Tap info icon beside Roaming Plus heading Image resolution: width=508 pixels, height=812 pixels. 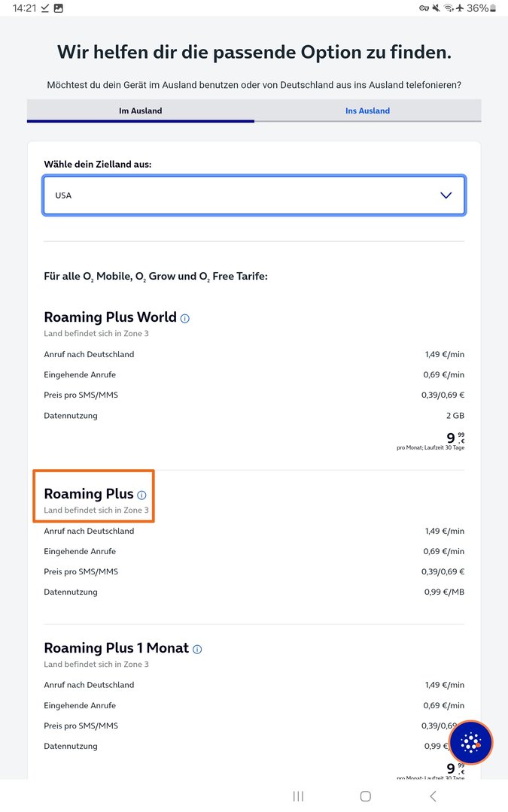click(141, 495)
